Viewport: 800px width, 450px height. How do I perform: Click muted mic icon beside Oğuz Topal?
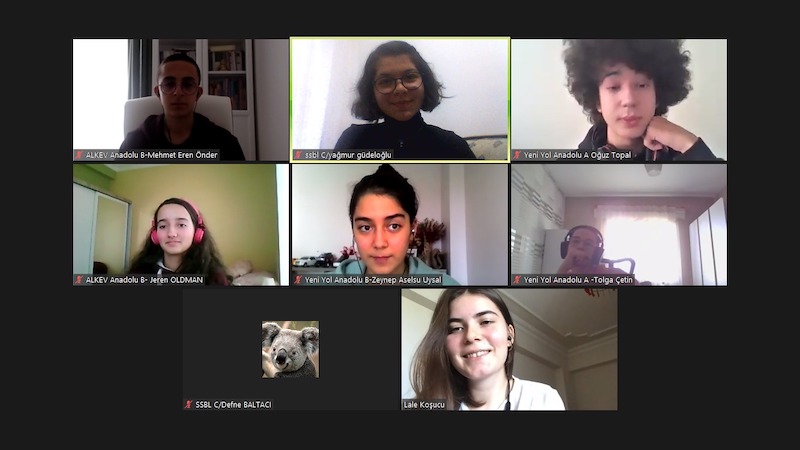point(517,155)
